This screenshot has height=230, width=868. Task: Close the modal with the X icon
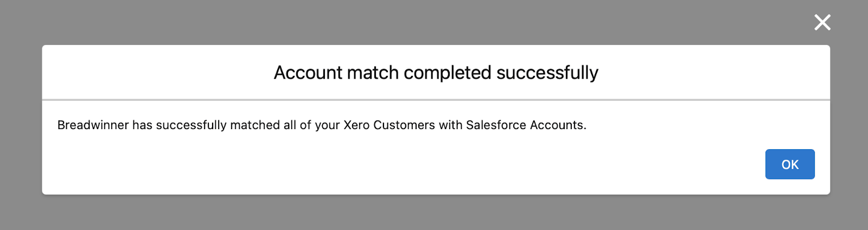(x=822, y=22)
